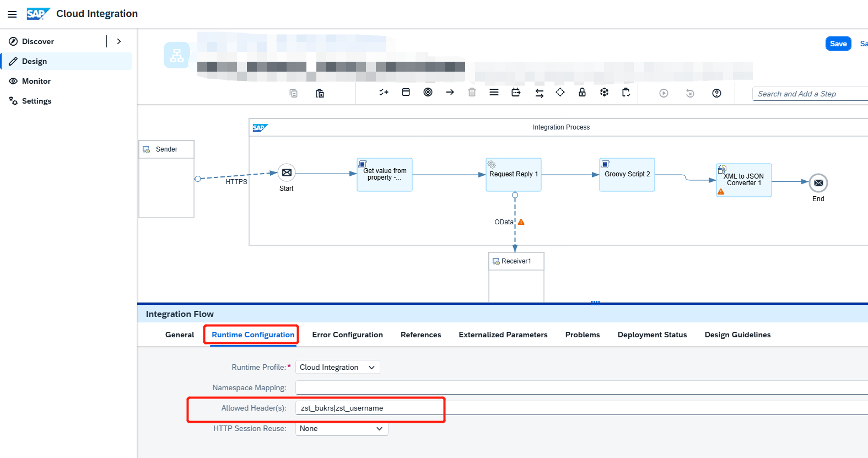Click the Integration Flow panel heading
Image resolution: width=868 pixels, height=458 pixels.
click(x=180, y=314)
